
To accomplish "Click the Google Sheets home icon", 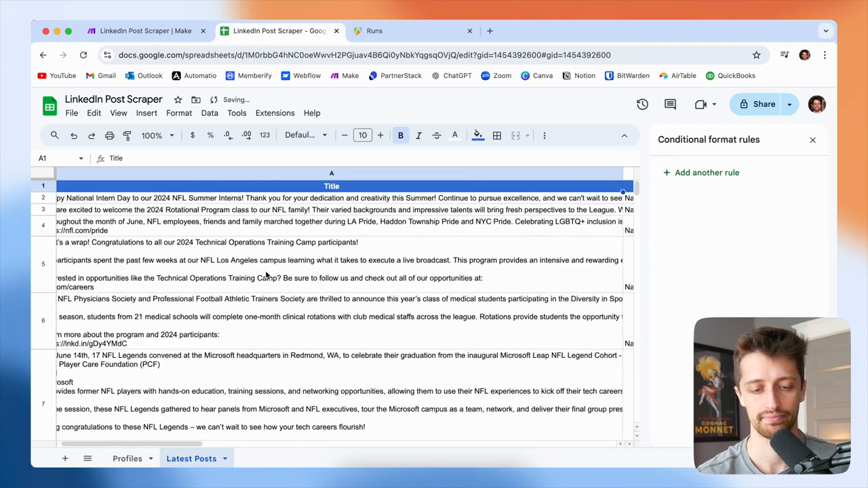I will [50, 106].
